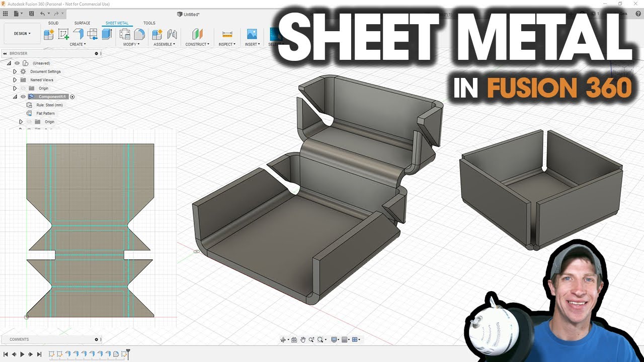This screenshot has width=644, height=362.
Task: Open Display Settings monitor icon
Action: tap(334, 340)
